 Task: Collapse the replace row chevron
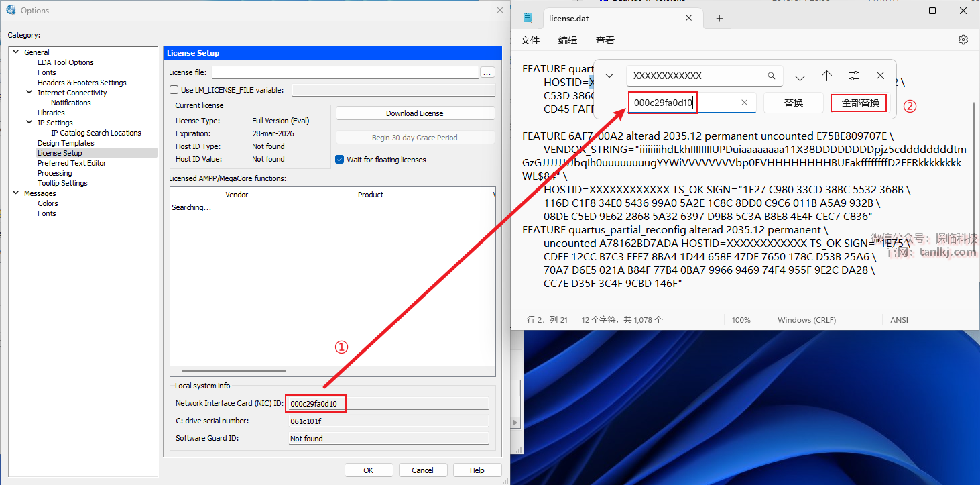609,76
